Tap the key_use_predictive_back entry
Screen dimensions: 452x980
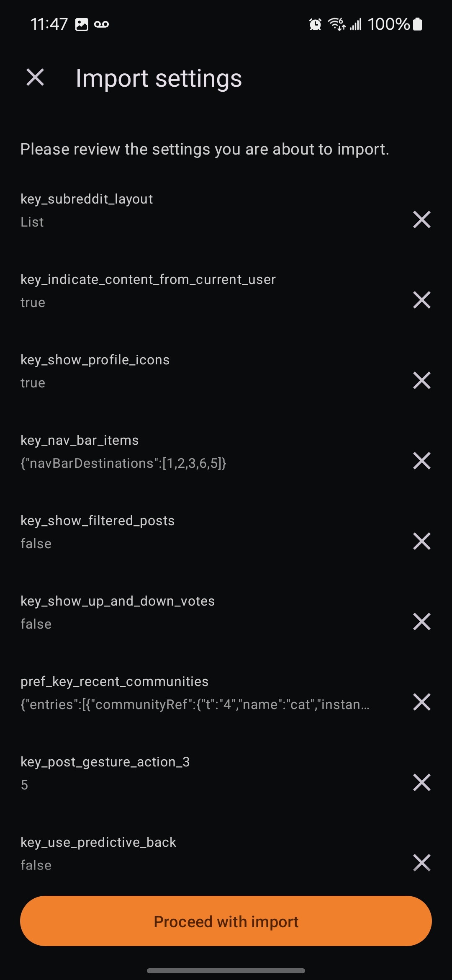205,854
